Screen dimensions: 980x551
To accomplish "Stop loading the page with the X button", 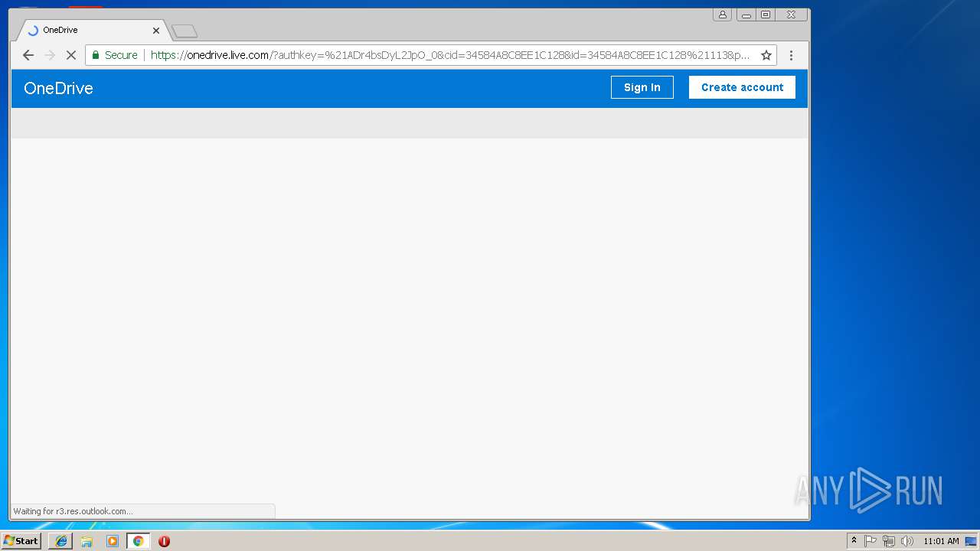I will pyautogui.click(x=71, y=55).
